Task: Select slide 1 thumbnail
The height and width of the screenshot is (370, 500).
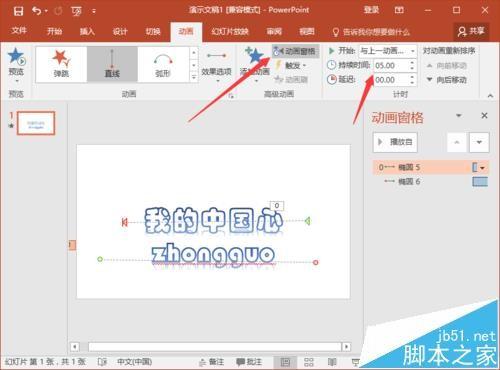Action: (36, 123)
